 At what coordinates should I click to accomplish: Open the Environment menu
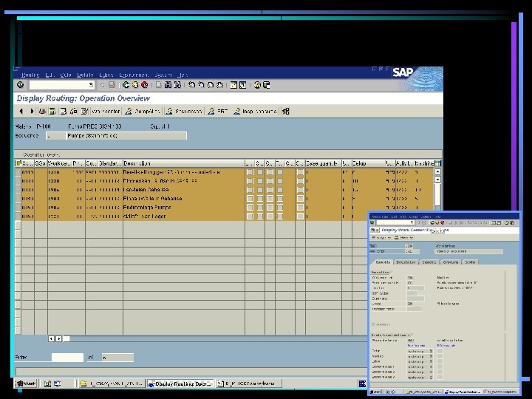point(134,75)
